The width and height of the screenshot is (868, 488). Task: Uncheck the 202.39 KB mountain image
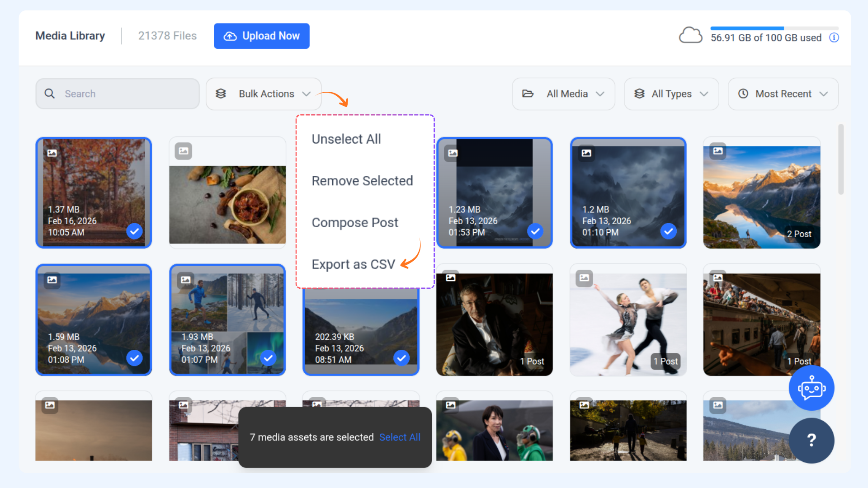pos(401,358)
